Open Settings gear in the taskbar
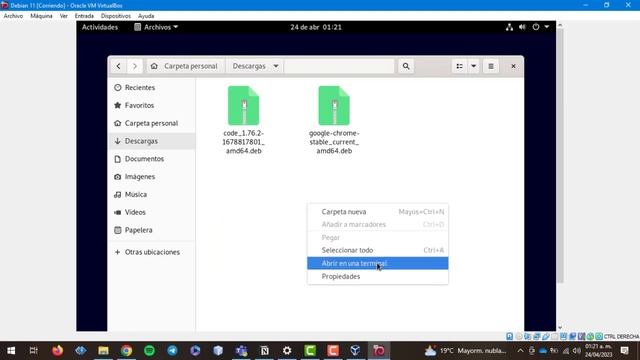The image size is (640, 360). (287, 351)
